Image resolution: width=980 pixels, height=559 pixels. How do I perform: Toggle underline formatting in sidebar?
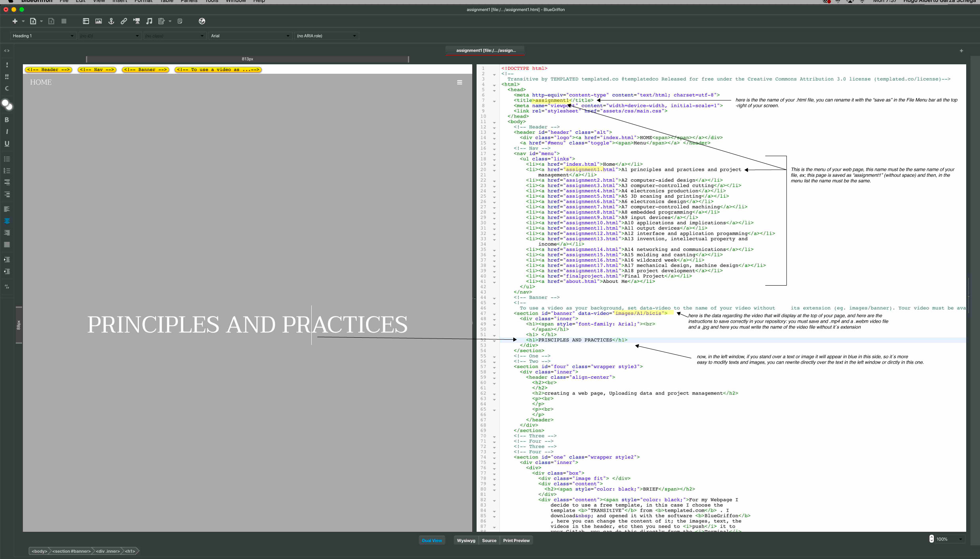7,144
